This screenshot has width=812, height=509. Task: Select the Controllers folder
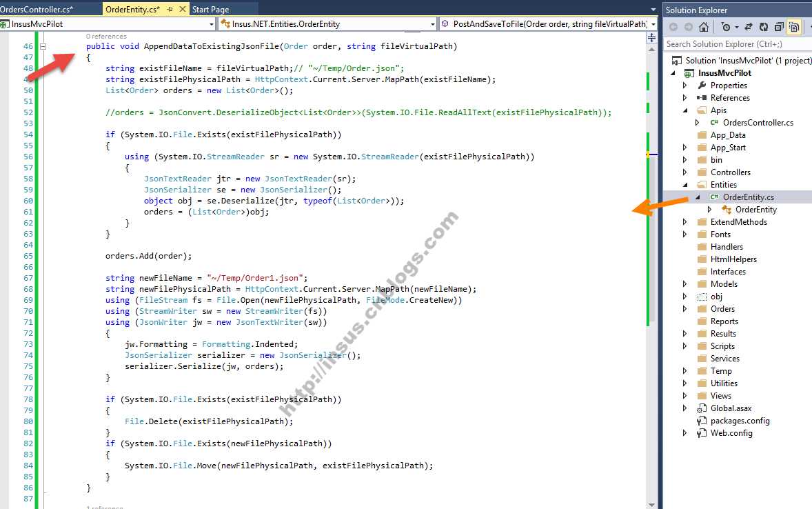[730, 172]
